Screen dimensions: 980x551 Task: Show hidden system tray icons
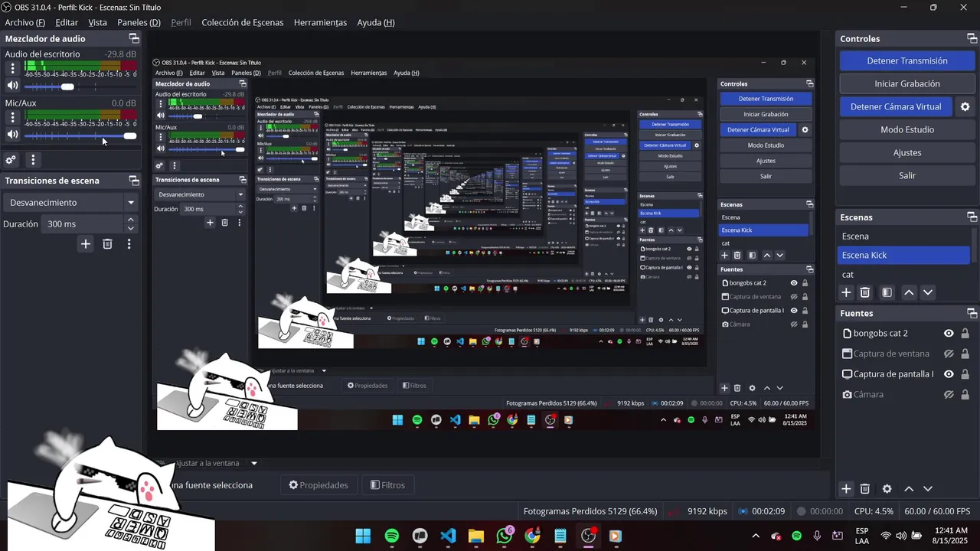[756, 536]
